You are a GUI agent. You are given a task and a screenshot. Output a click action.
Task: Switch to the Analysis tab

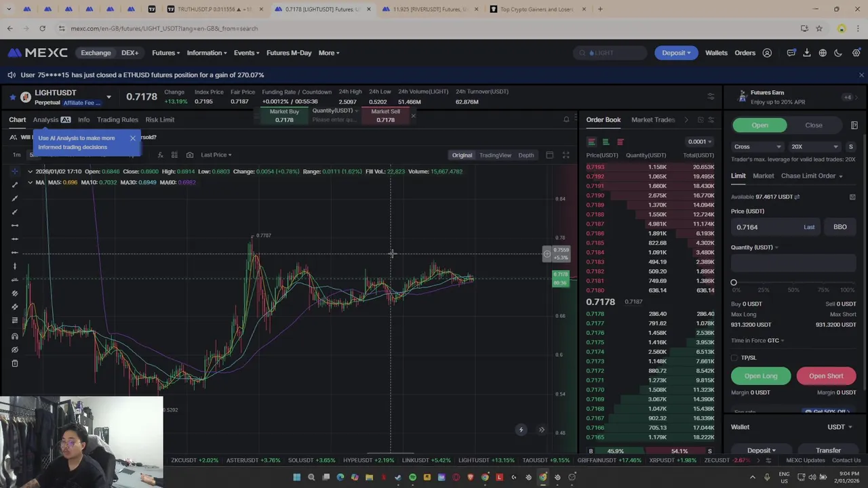point(52,120)
